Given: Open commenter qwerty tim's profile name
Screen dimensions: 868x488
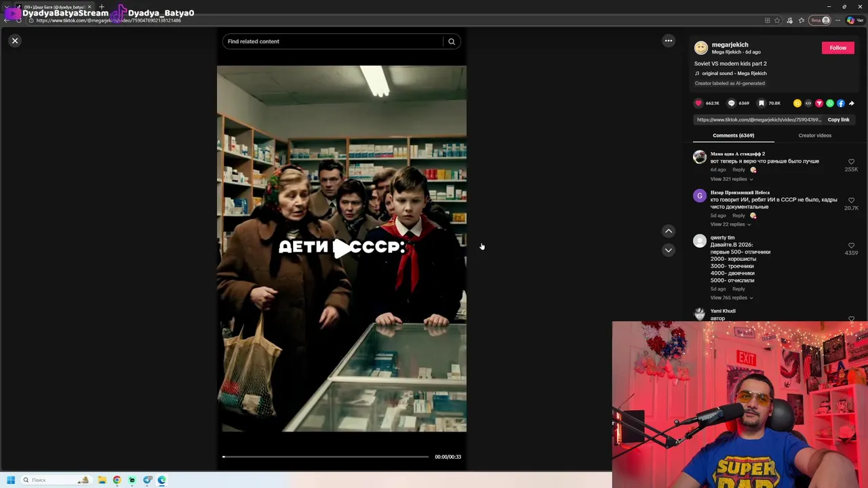Looking at the screenshot, I should [722, 238].
